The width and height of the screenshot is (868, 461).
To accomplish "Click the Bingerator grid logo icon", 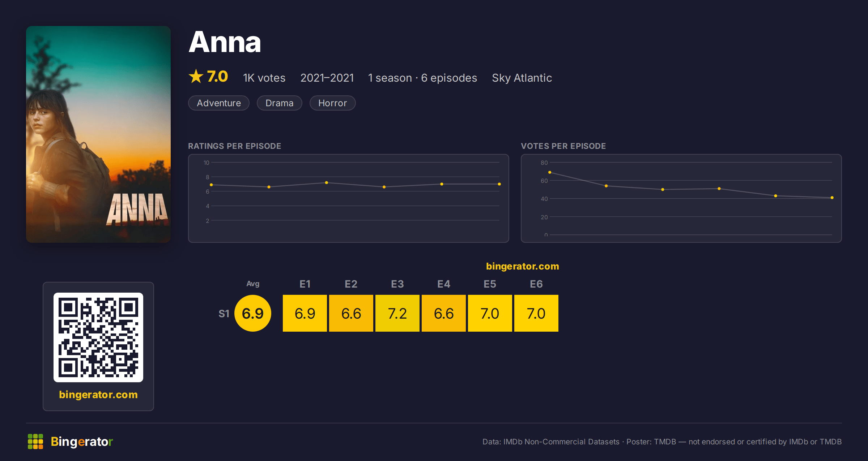I will [35, 441].
